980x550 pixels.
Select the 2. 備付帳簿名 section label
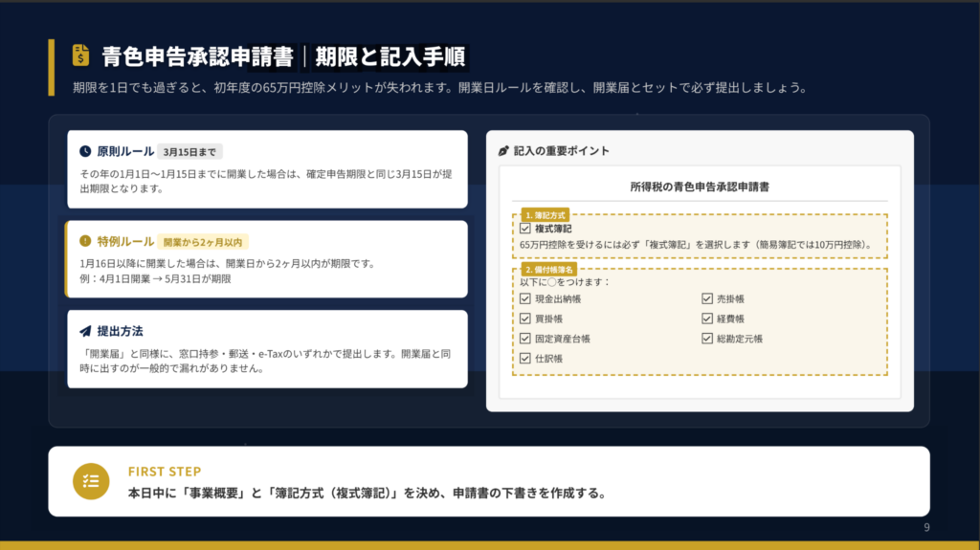pos(547,270)
